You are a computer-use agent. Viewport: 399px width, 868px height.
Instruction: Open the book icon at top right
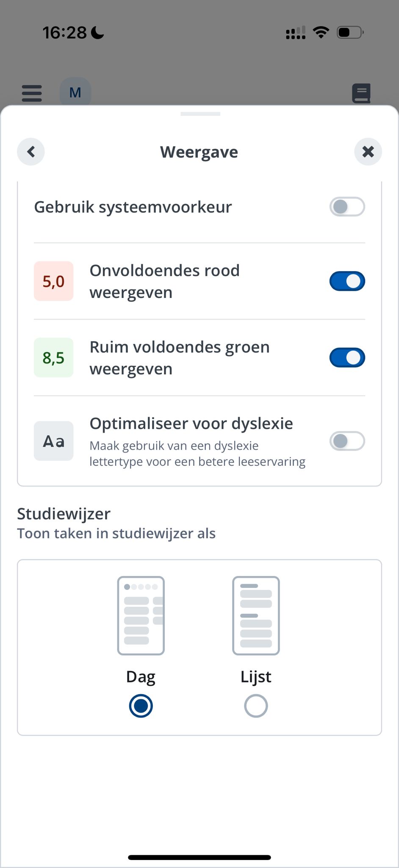pyautogui.click(x=361, y=93)
